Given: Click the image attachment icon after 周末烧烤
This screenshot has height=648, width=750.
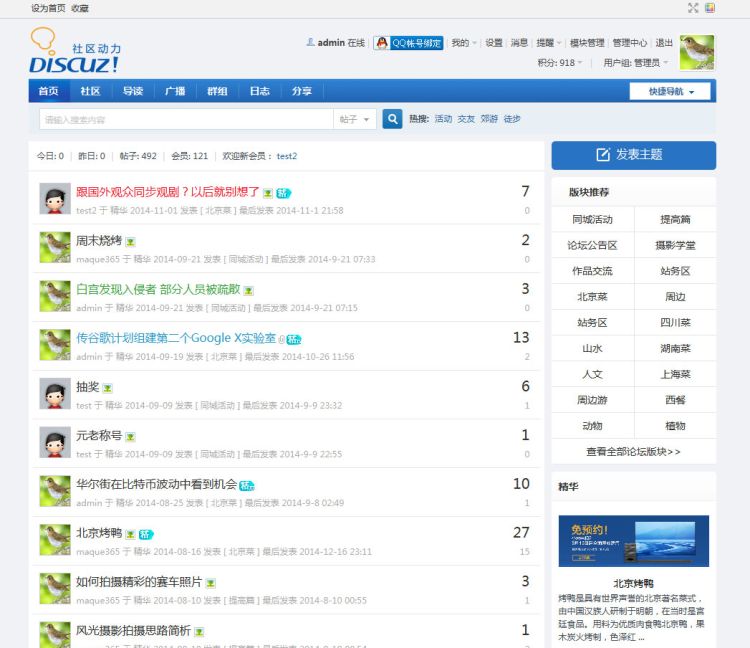Looking at the screenshot, I should [130, 242].
